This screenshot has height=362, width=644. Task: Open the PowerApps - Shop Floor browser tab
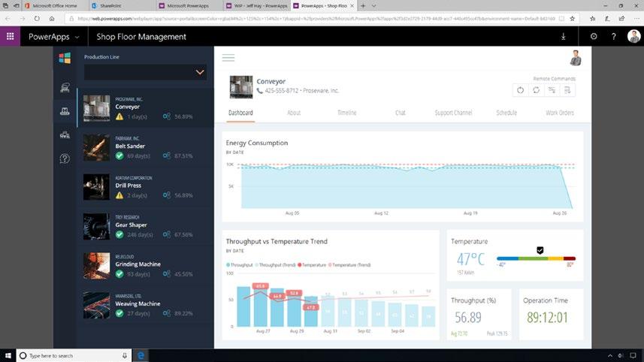[324, 6]
